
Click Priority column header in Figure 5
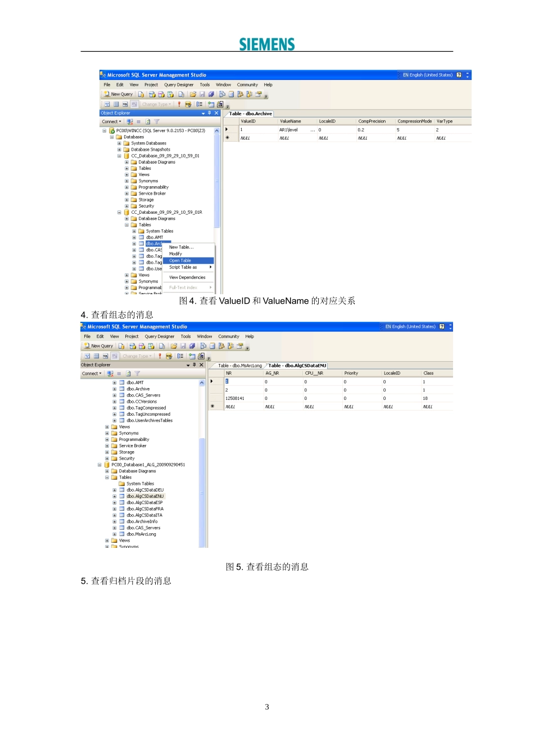[x=362, y=373]
